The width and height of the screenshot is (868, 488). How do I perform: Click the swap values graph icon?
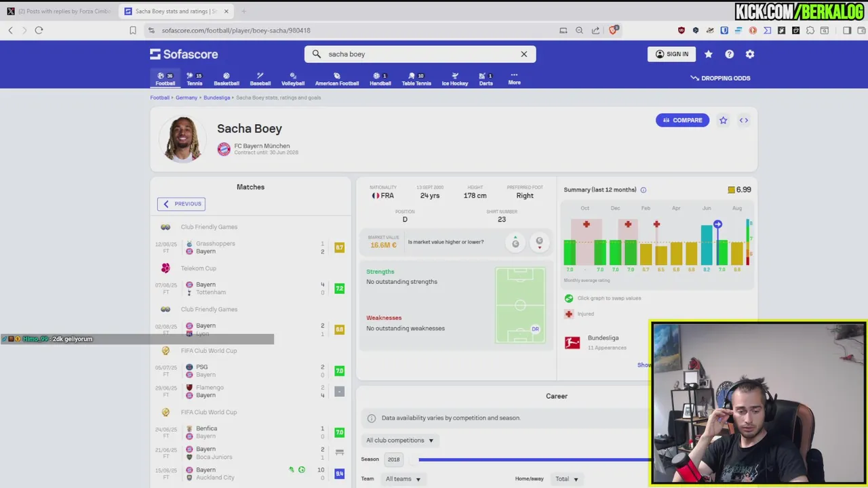click(x=569, y=298)
